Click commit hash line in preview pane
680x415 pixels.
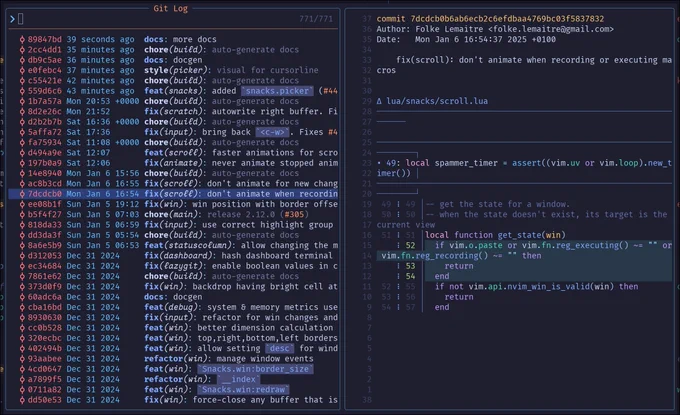tap(490, 19)
